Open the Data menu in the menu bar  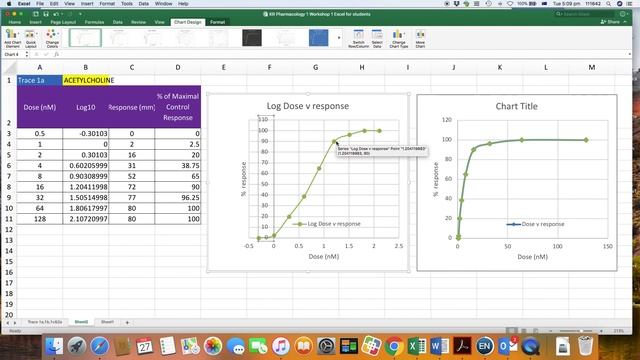[x=144, y=3]
